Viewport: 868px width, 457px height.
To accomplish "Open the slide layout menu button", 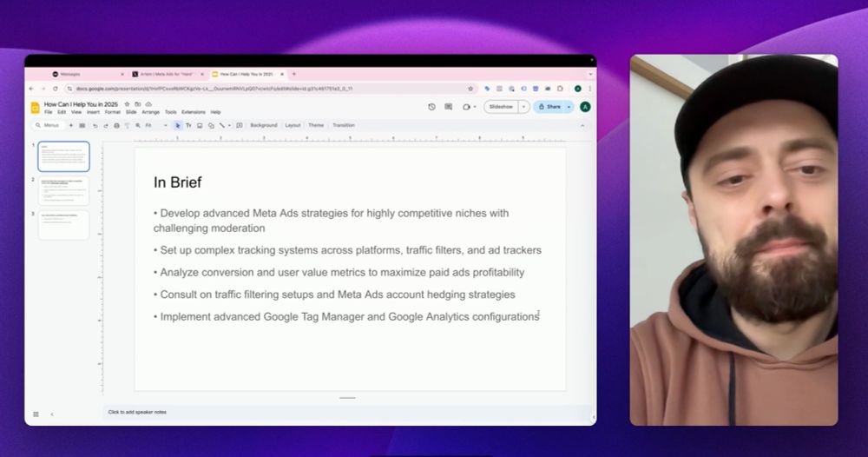I will tap(82, 126).
